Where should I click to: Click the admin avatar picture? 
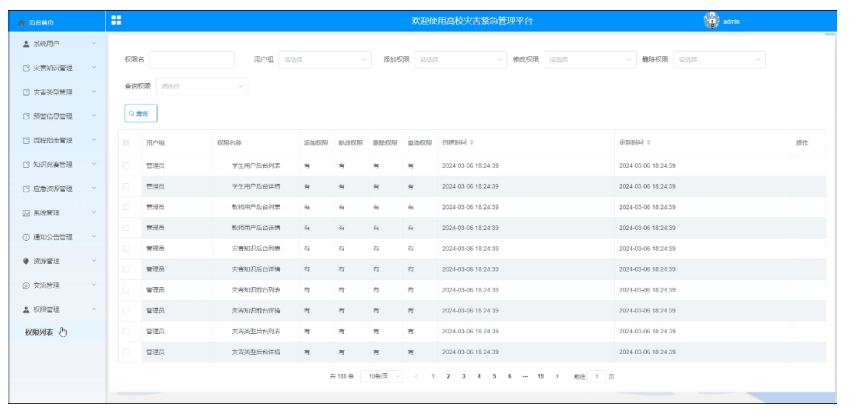pyautogui.click(x=712, y=21)
